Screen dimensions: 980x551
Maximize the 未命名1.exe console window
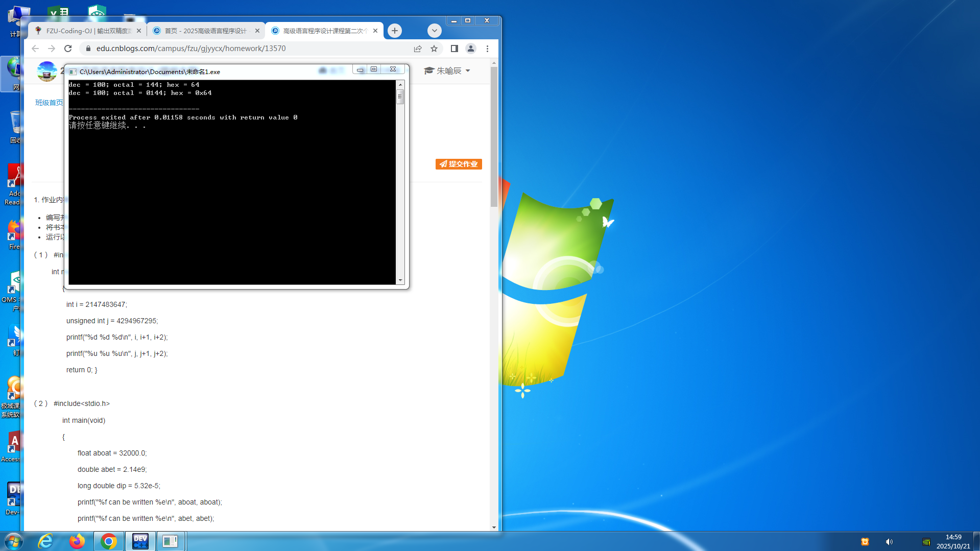click(x=374, y=69)
